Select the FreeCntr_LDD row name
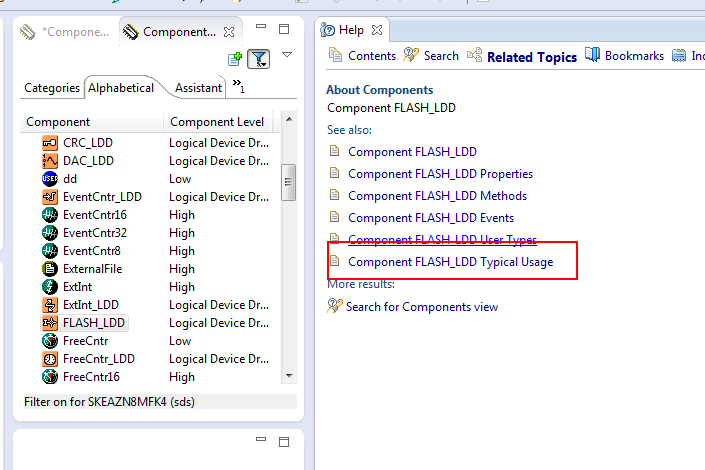The height and width of the screenshot is (470, 705). pos(99,359)
